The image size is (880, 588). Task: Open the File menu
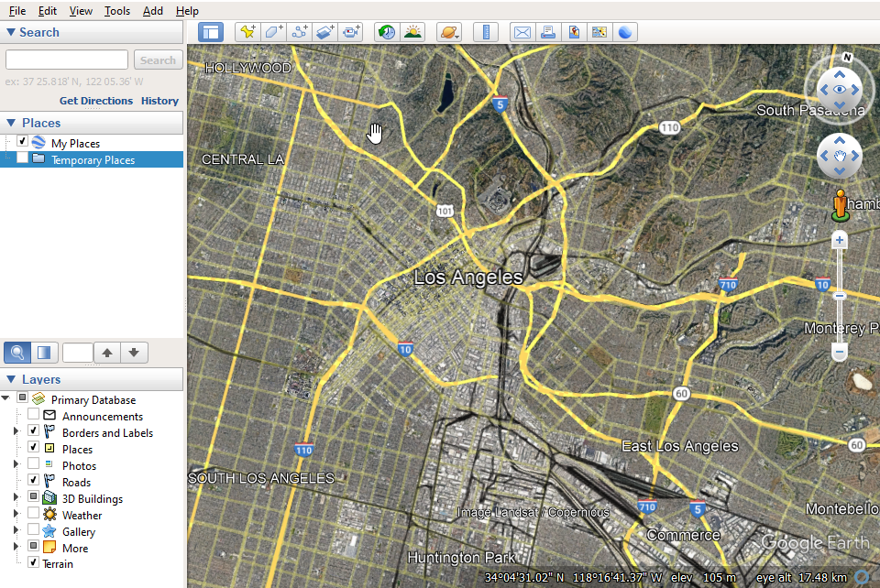(17, 11)
